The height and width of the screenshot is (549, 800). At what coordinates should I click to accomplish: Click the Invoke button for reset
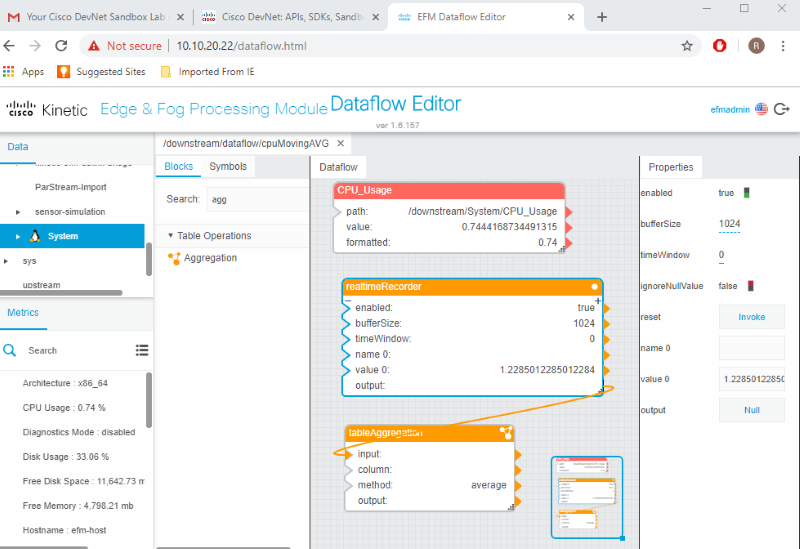752,317
